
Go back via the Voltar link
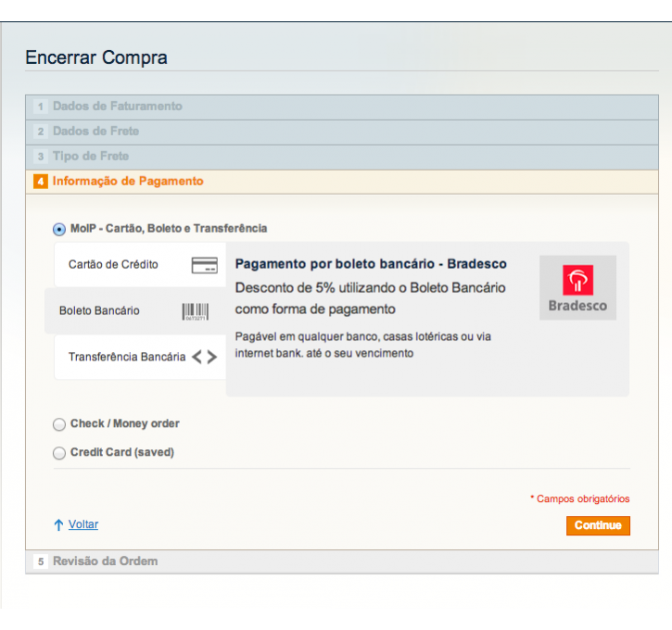tap(83, 524)
